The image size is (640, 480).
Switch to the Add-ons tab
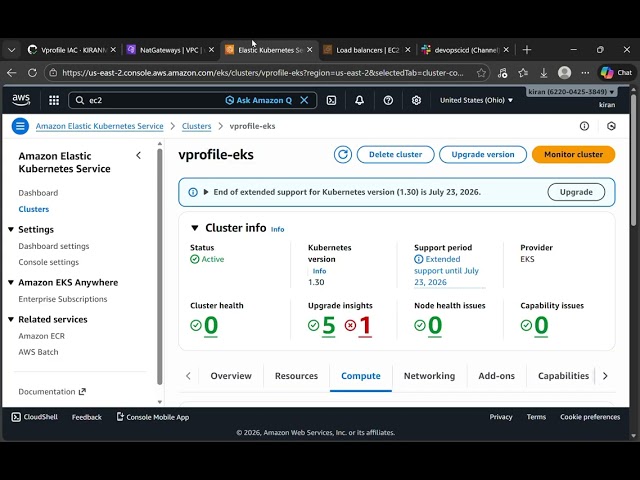pyautogui.click(x=496, y=376)
